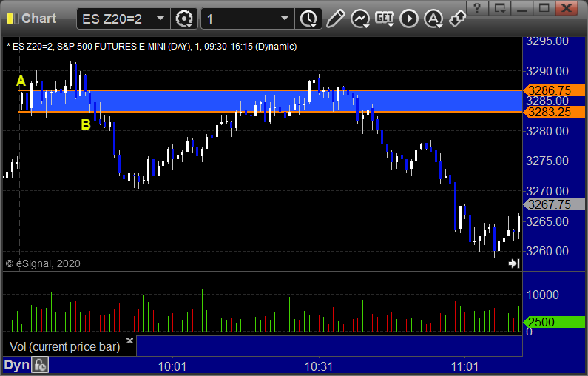Click the 3295.00 price axis label
Viewport: 588px width, 376px height.
click(547, 41)
